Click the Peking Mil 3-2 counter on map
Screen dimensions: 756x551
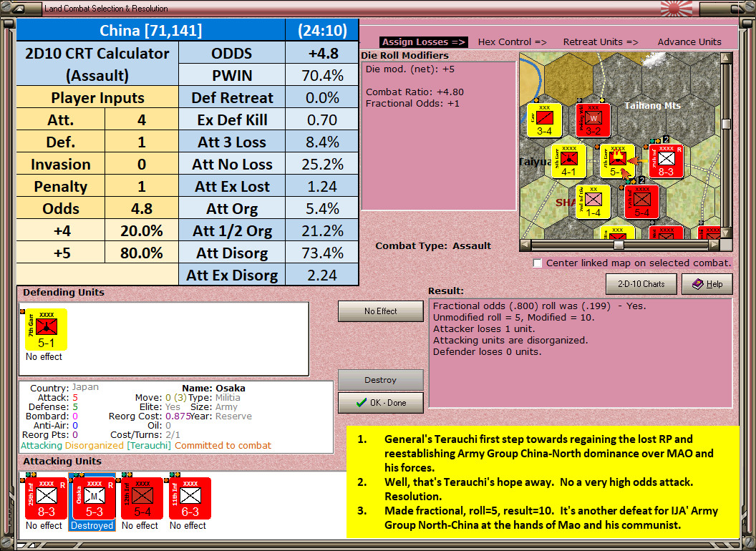tap(593, 120)
